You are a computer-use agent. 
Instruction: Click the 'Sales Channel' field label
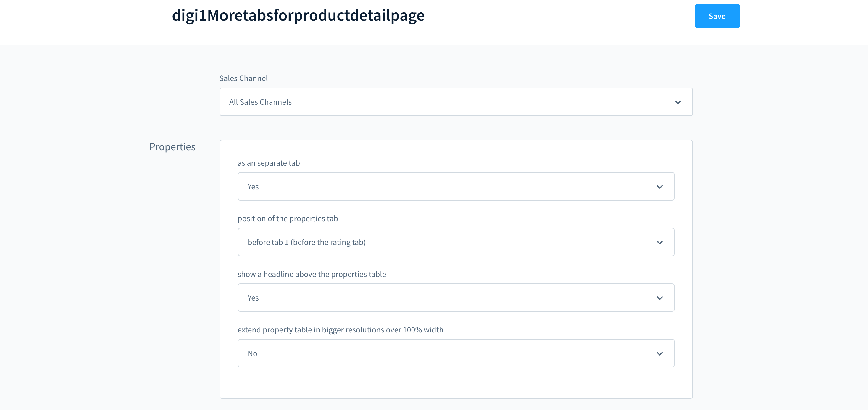click(x=243, y=78)
